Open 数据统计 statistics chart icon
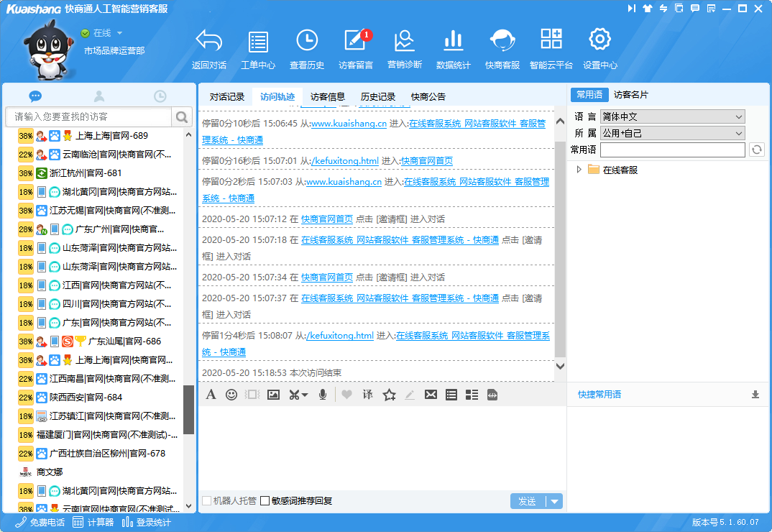The height and width of the screenshot is (532, 772). (x=453, y=49)
